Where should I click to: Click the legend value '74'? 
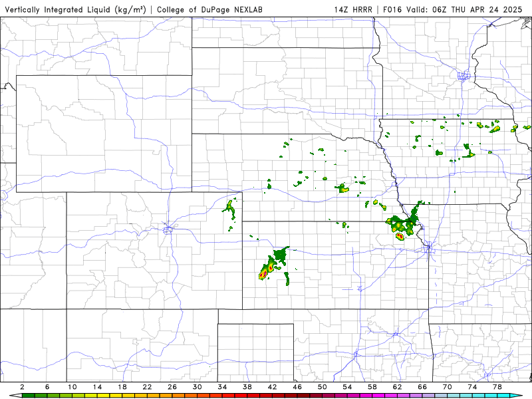[x=472, y=387]
